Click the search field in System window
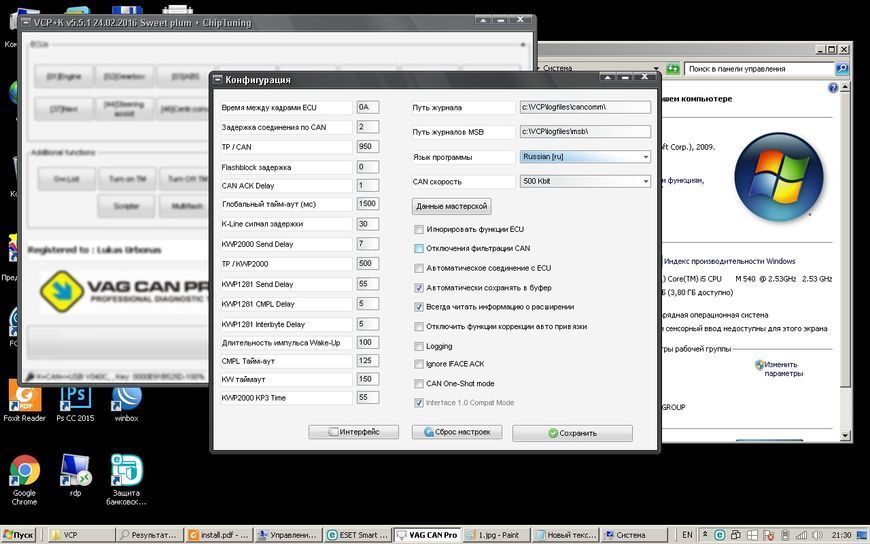The width and height of the screenshot is (870, 544). click(x=759, y=69)
